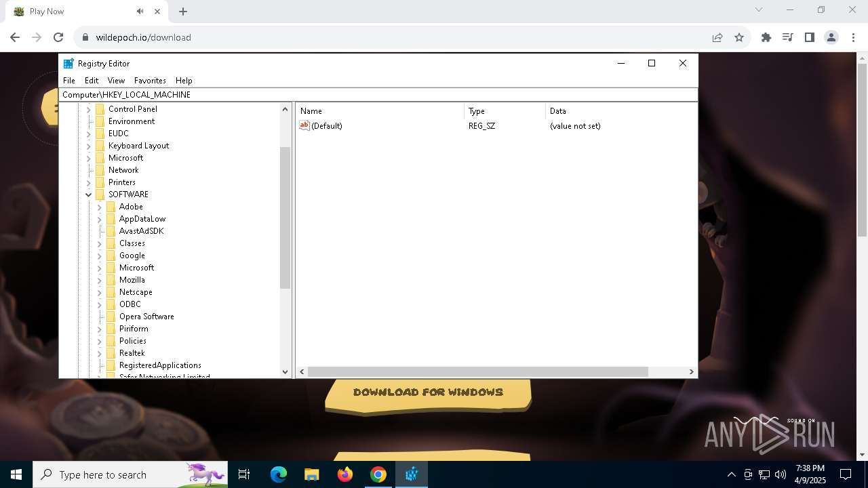868x488 pixels.
Task: Select the Policies registry key label
Action: point(133,341)
